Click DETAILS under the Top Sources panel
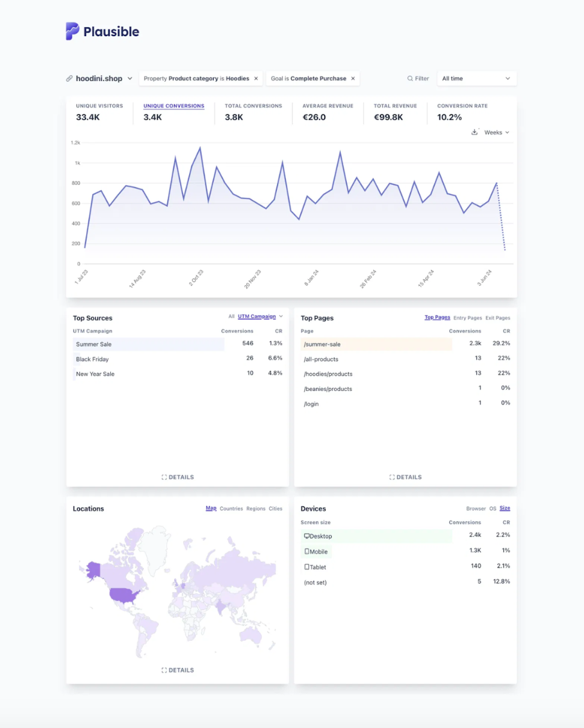The image size is (584, 728). tap(178, 477)
